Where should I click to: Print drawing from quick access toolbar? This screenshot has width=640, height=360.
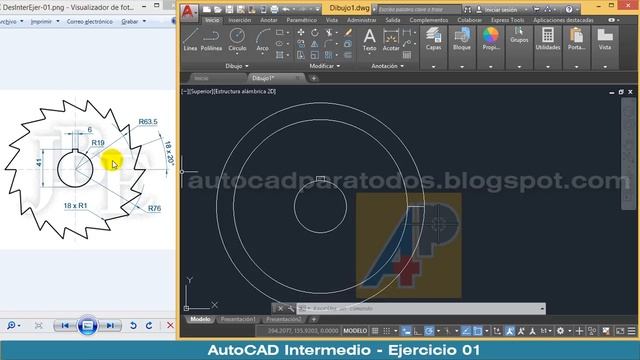click(274, 9)
